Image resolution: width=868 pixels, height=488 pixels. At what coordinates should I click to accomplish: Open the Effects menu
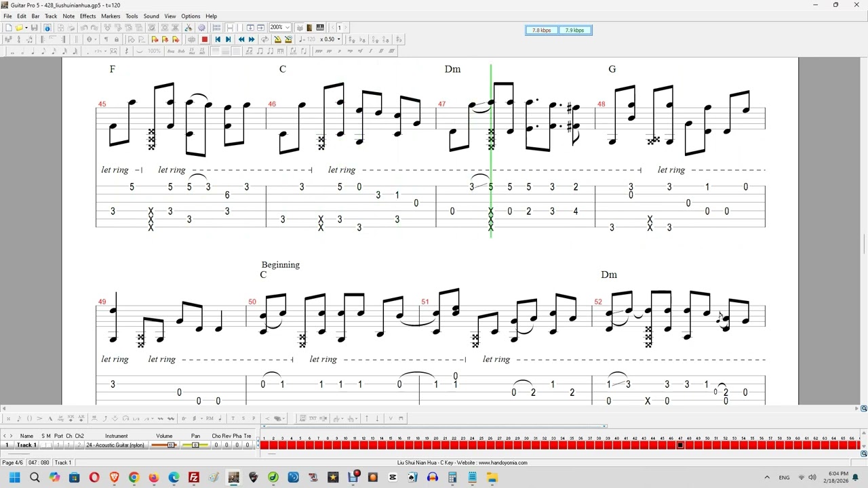pyautogui.click(x=88, y=16)
